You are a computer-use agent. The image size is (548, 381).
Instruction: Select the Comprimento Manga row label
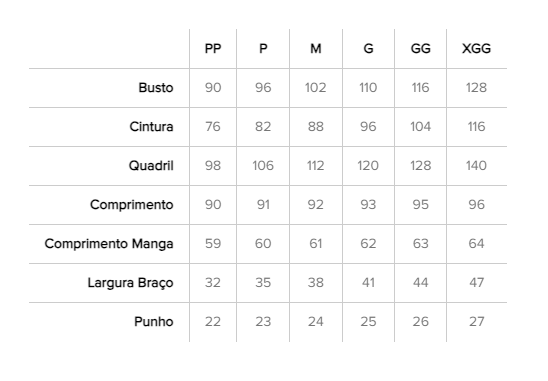(x=109, y=244)
